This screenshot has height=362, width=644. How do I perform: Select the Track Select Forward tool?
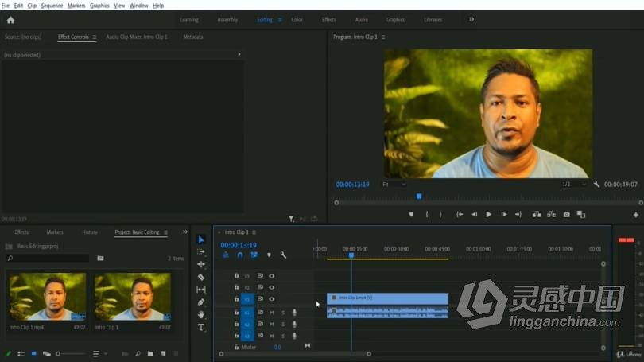coord(201,251)
